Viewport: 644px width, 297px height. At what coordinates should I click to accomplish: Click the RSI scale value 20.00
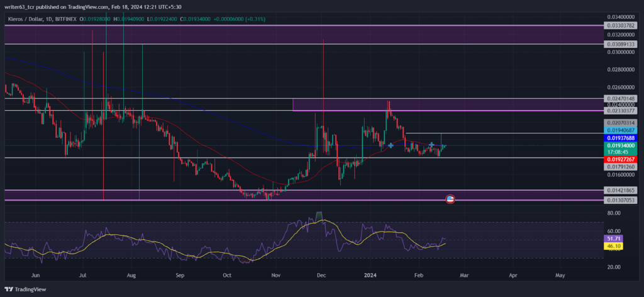click(613, 267)
